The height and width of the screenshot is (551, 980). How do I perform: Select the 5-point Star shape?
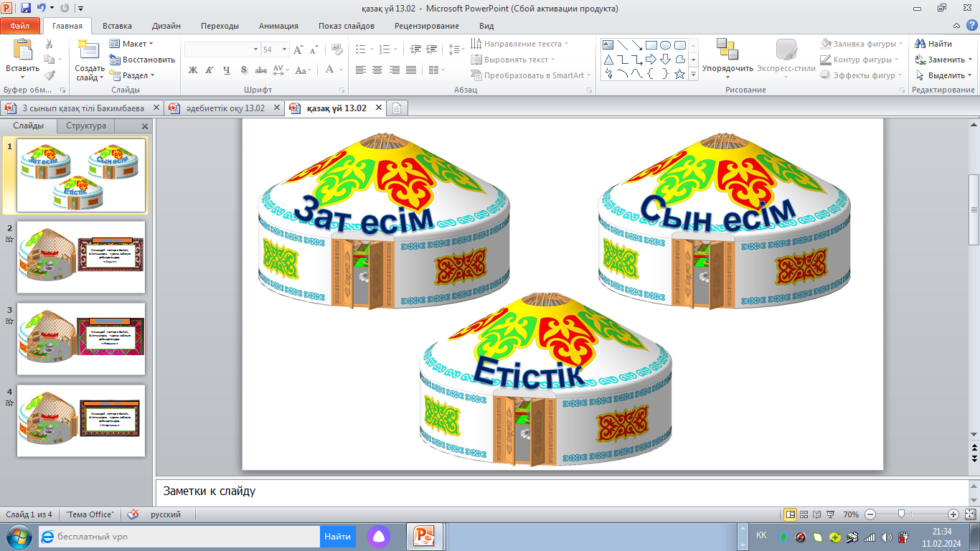[679, 74]
